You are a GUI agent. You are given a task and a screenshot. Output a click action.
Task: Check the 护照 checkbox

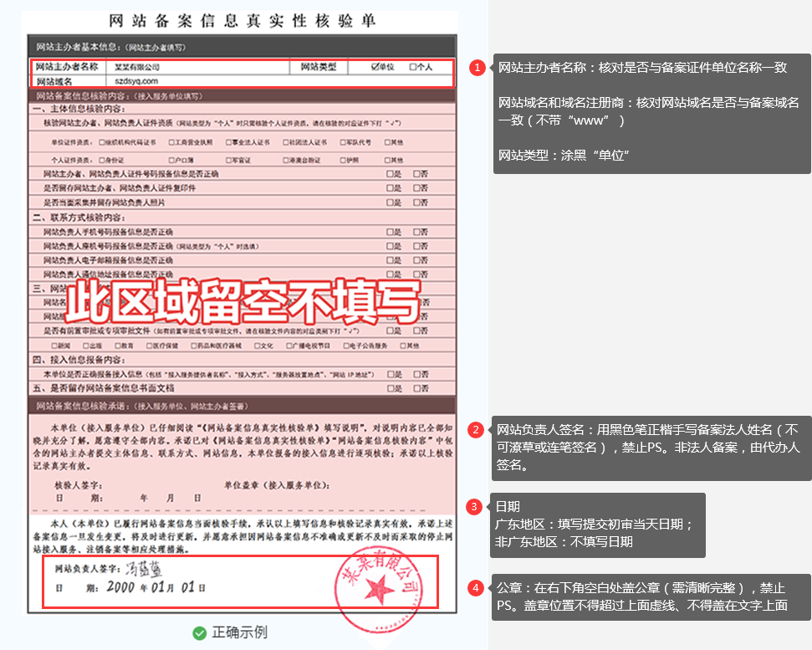coord(344,159)
